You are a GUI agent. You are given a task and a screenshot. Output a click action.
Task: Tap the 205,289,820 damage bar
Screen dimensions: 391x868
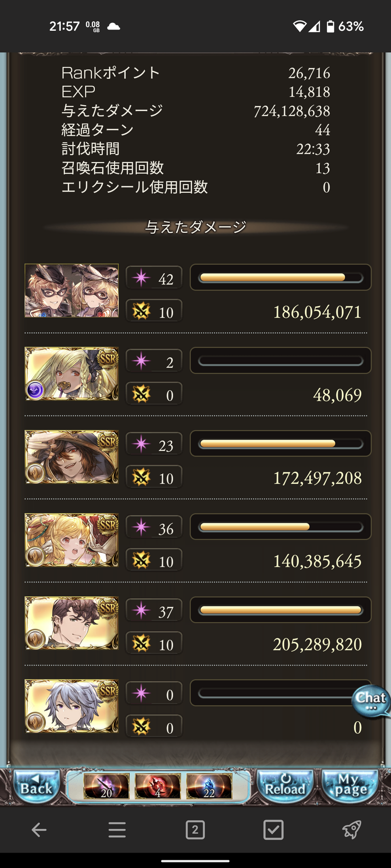tap(280, 610)
